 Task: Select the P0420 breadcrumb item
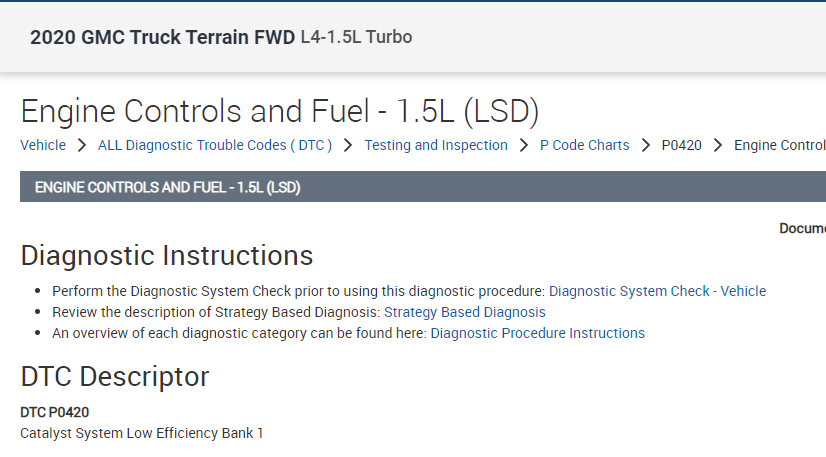(x=682, y=145)
